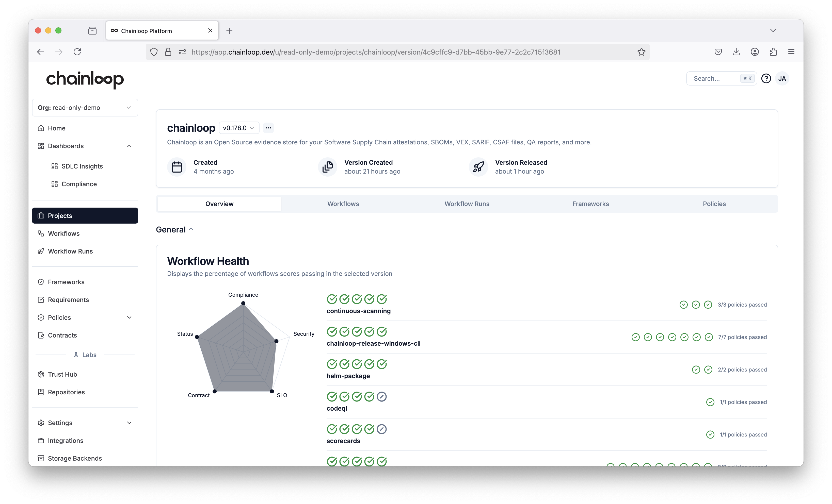Image resolution: width=832 pixels, height=504 pixels.
Task: Open the browser downloads icon
Action: coord(737,52)
